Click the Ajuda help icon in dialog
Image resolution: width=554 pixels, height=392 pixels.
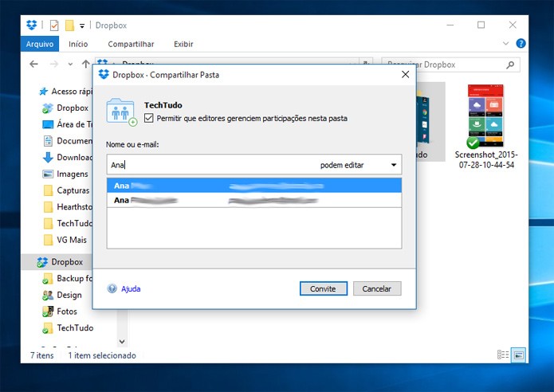(x=112, y=288)
